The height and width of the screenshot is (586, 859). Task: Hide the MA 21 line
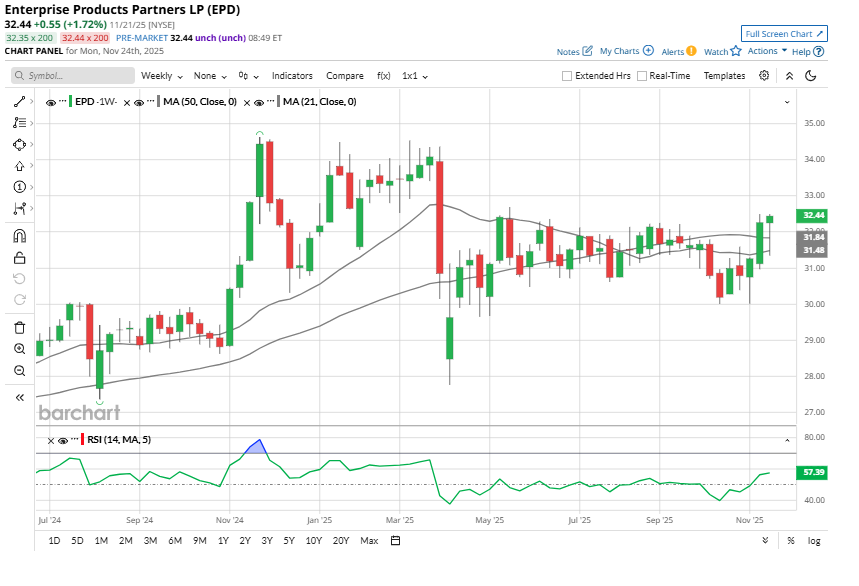[259, 102]
